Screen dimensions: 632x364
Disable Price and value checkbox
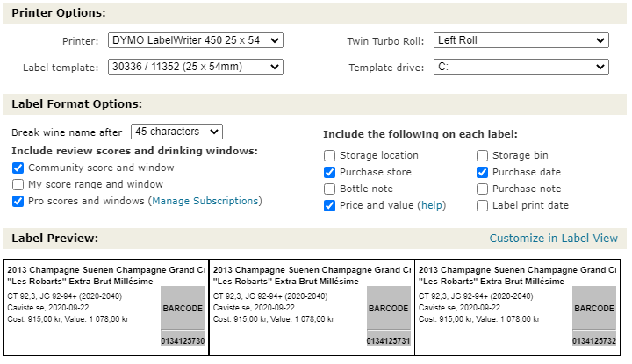(x=329, y=206)
